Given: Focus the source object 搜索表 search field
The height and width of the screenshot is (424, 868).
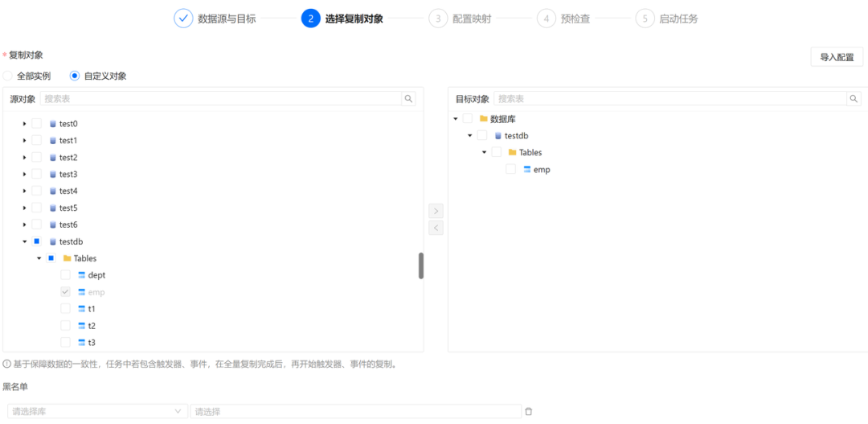Looking at the screenshot, I should point(221,99).
